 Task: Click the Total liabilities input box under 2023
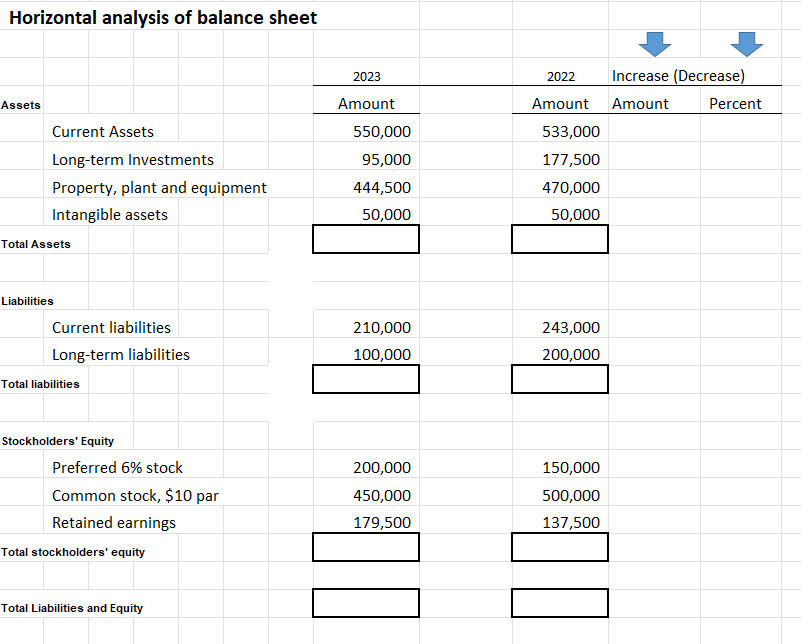[x=365, y=379]
